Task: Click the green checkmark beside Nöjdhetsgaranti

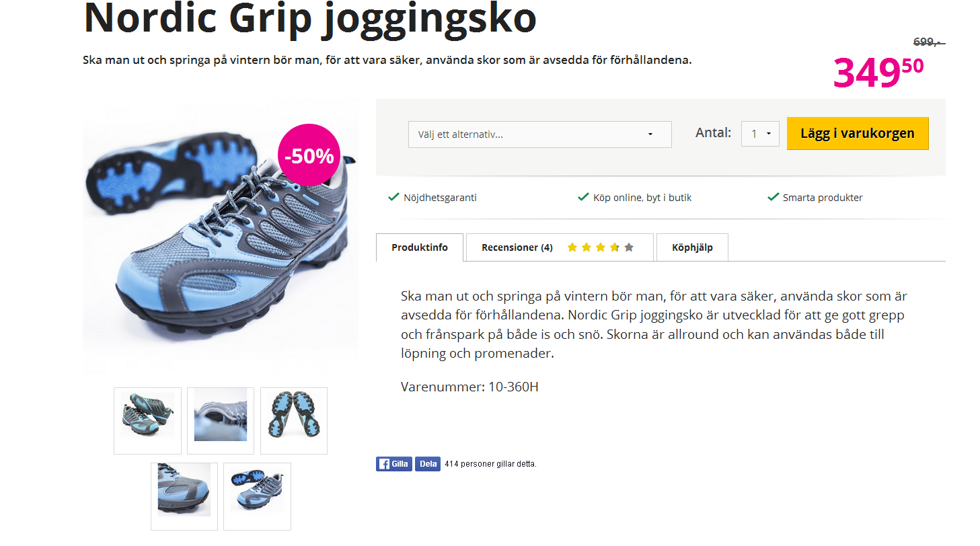Action: pyautogui.click(x=394, y=197)
